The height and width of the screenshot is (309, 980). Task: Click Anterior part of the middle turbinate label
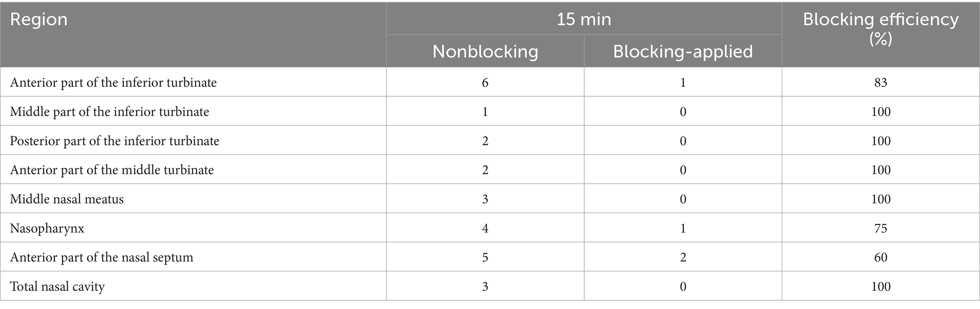click(x=112, y=170)
